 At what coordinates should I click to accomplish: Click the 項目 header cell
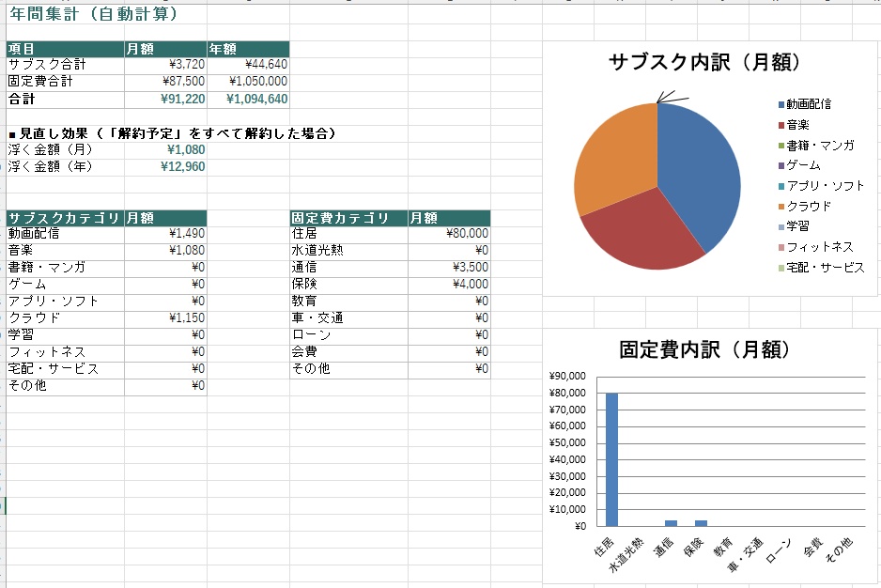[65, 49]
